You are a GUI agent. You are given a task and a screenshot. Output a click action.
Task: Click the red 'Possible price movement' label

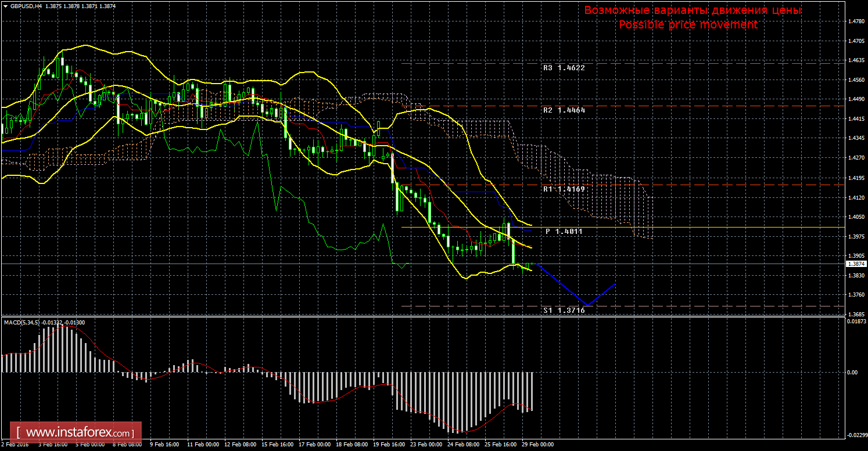pos(688,25)
